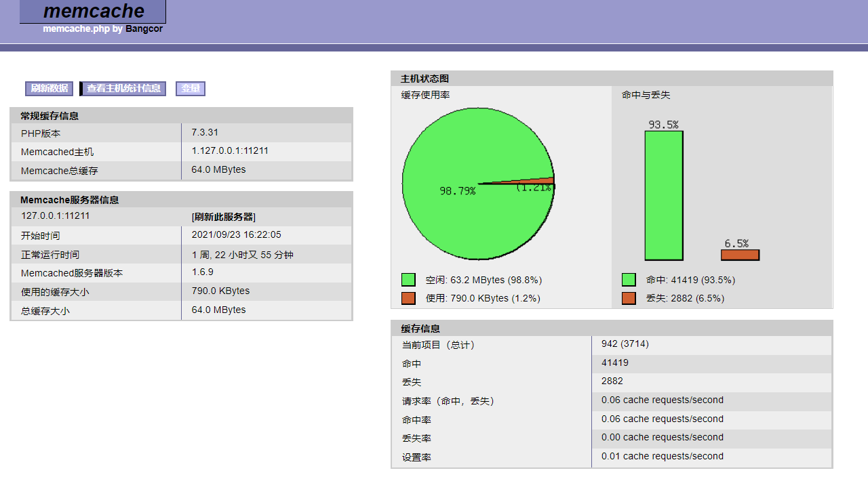Click the 开始时间 value 2021/09/23 16:22:05
868x500 pixels.
[236, 235]
